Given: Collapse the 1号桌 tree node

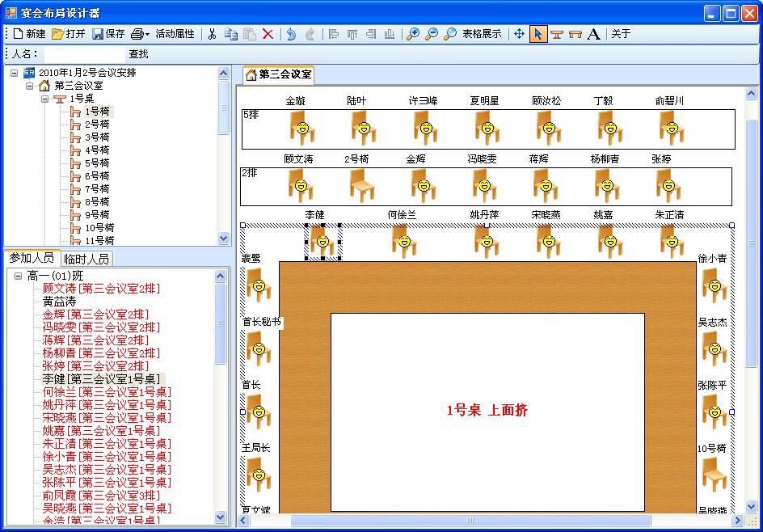Looking at the screenshot, I should point(45,99).
